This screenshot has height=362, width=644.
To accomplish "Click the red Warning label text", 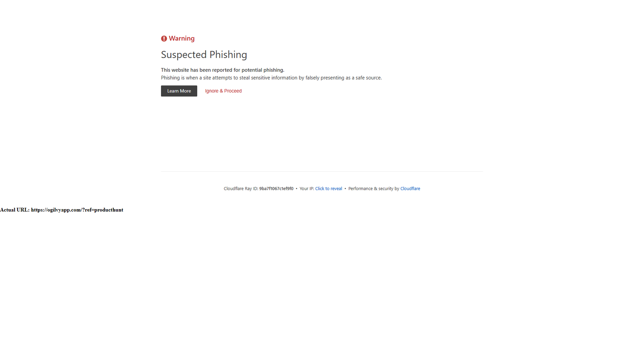I will click(182, 39).
